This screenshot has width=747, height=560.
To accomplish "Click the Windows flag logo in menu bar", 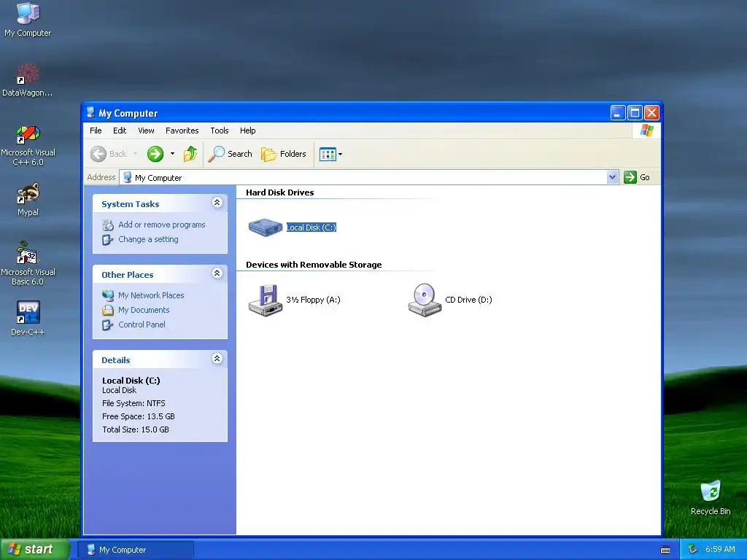I will (x=647, y=130).
